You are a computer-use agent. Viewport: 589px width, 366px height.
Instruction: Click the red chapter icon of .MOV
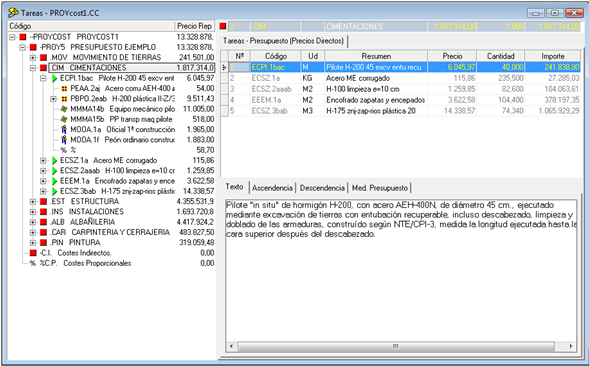point(44,57)
